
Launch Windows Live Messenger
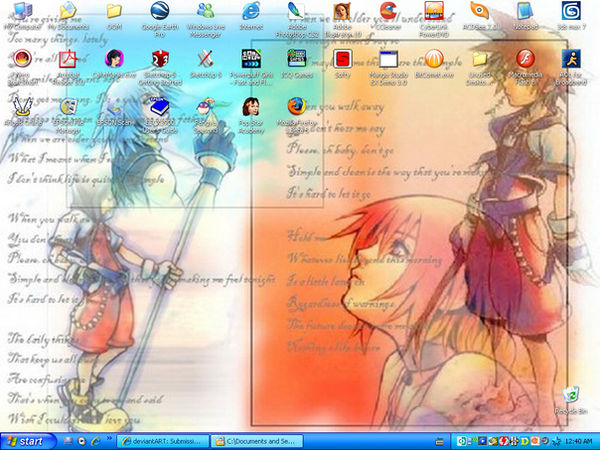[x=205, y=18]
